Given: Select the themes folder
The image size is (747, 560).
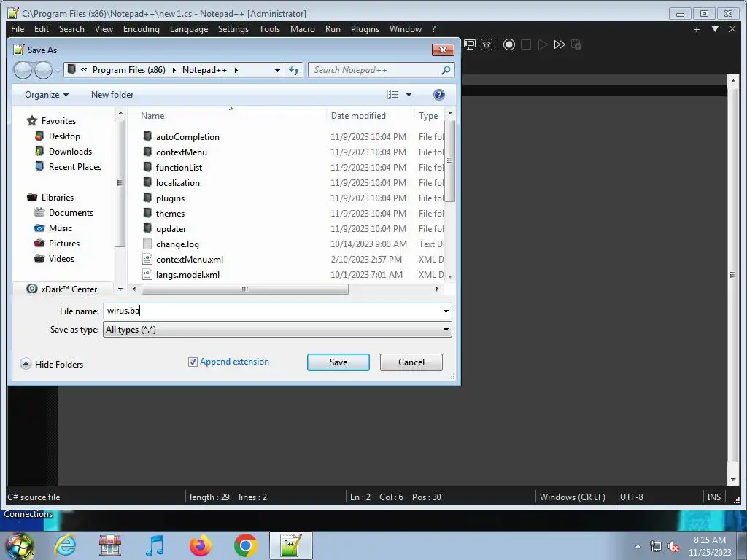Looking at the screenshot, I should pos(170,214).
